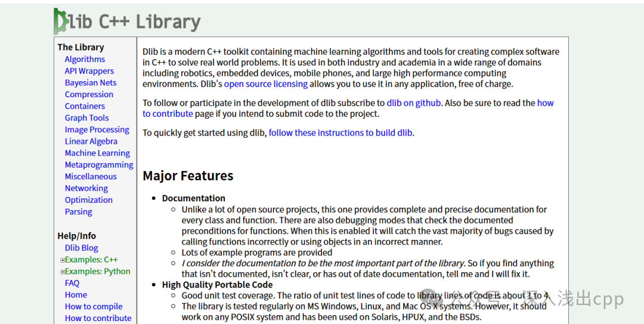Navigate to Linear Algebra page
This screenshot has height=324, width=644.
[91, 141]
